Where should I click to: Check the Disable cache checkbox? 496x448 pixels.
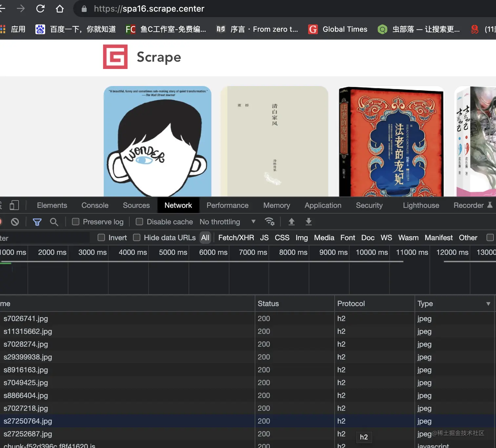tap(139, 222)
